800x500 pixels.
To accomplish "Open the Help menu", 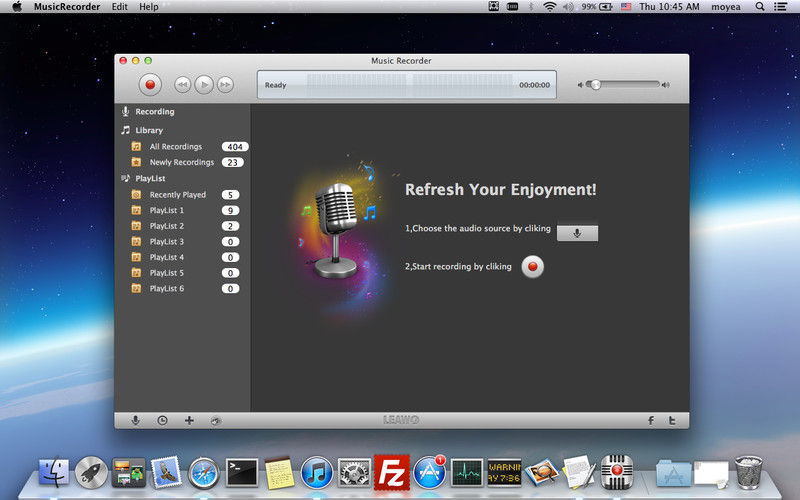I will tap(149, 7).
